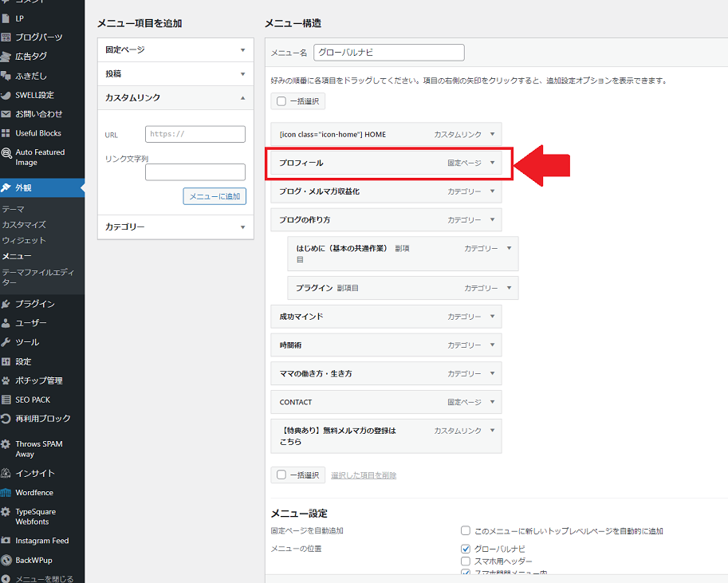The image size is (728, 583).
Task: Click the SWELL設定 icon
Action: point(6,95)
